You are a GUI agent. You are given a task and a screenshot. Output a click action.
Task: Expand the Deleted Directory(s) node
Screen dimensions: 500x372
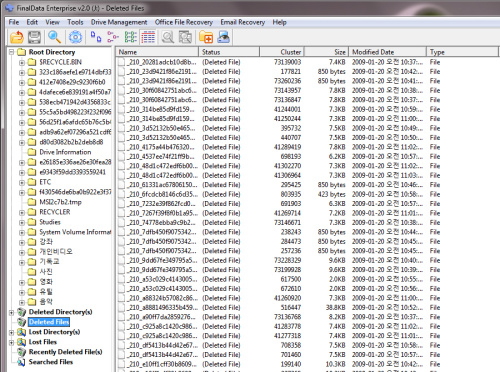click(12, 312)
